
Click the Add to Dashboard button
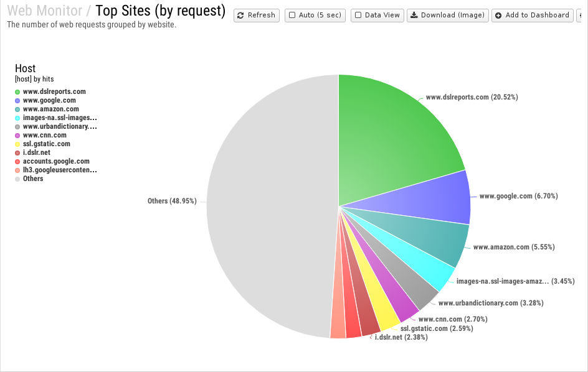click(533, 16)
